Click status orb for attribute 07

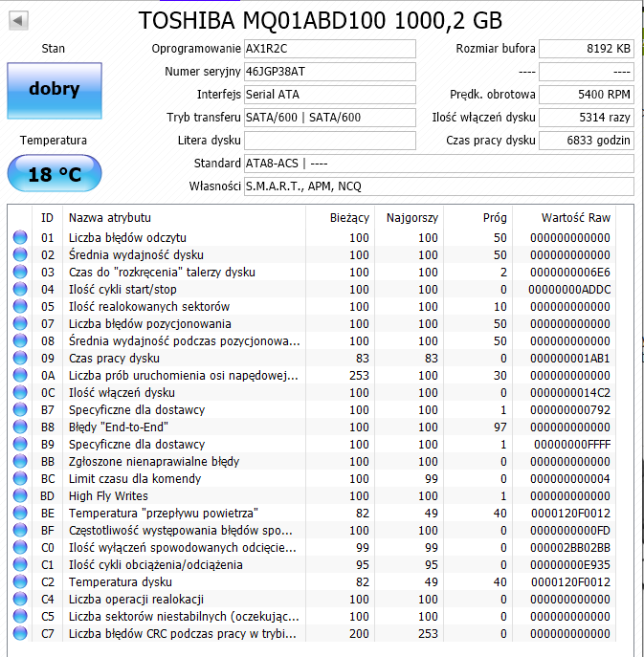(x=20, y=323)
